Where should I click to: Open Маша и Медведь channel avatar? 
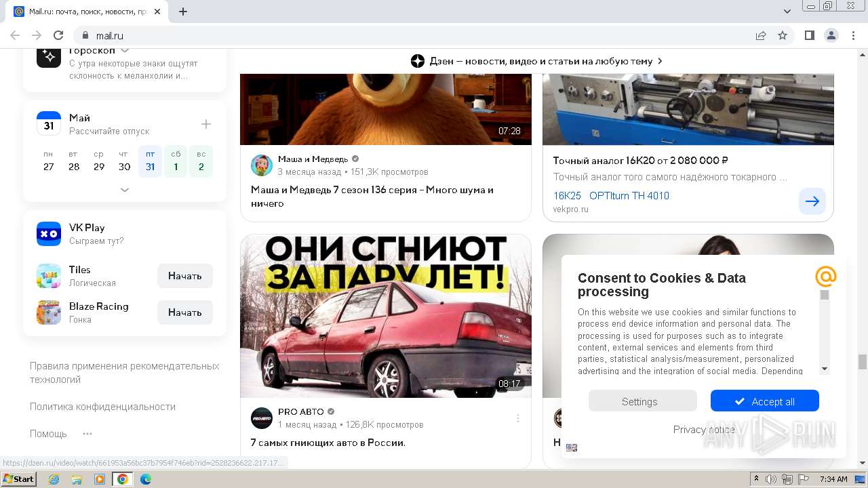(x=262, y=165)
